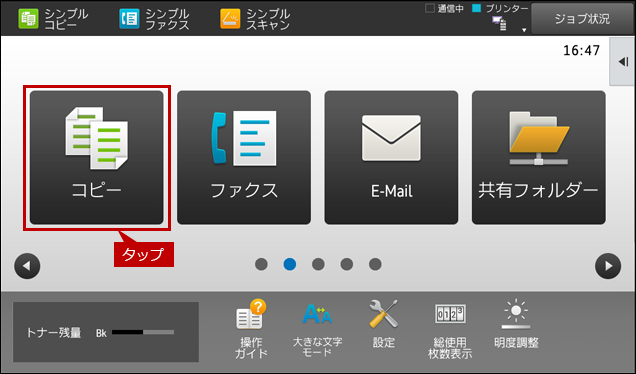The height and width of the screenshot is (374, 636).
Task: Open the コピー (Copy) tile
Action: pos(97,157)
